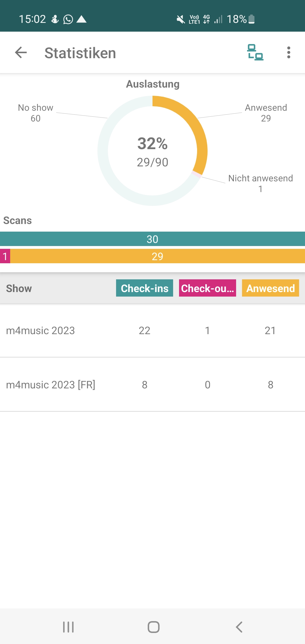This screenshot has height=644, width=305.
Task: Tap the Android navigation back chevron
Action: [239, 627]
